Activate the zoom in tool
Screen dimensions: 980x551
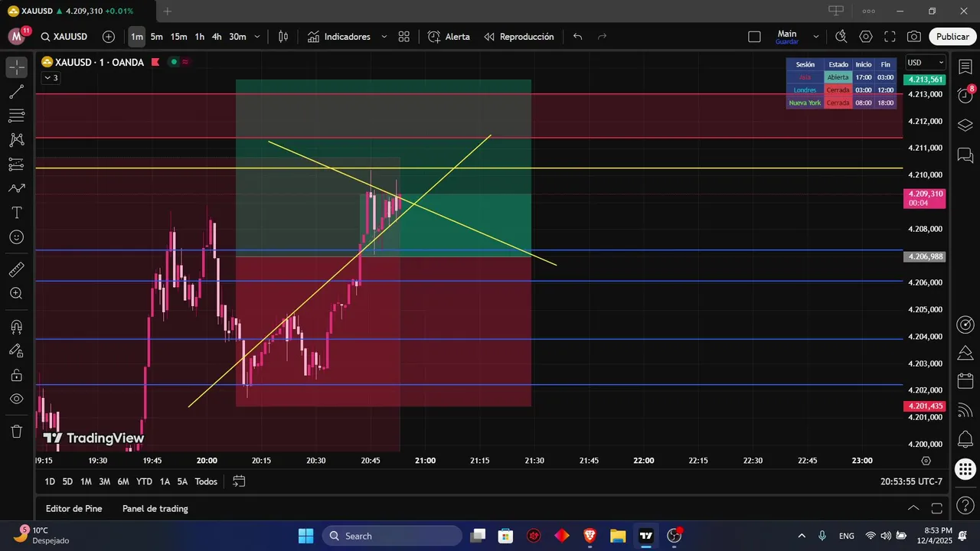17,293
